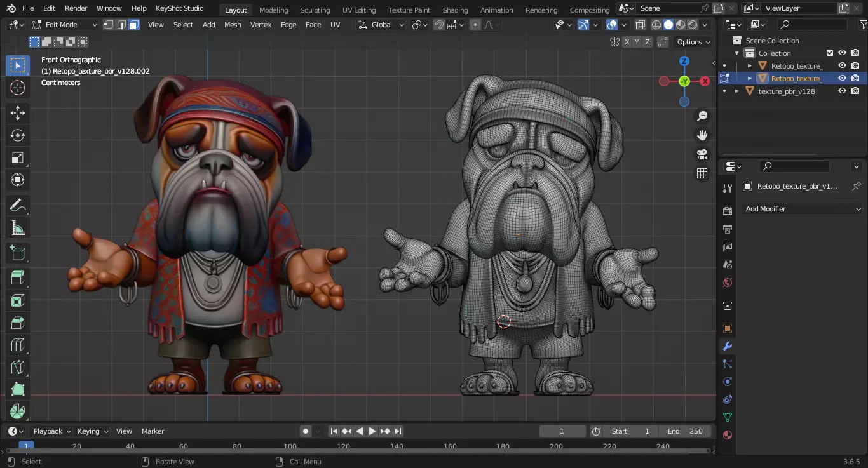This screenshot has height=468, width=868.
Task: Click the red X axis gizmo ball
Action: [x=705, y=81]
